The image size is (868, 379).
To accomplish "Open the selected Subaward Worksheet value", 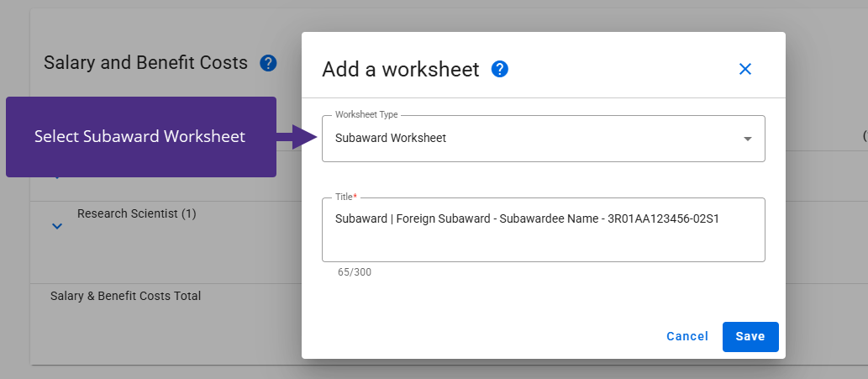I will (391, 139).
